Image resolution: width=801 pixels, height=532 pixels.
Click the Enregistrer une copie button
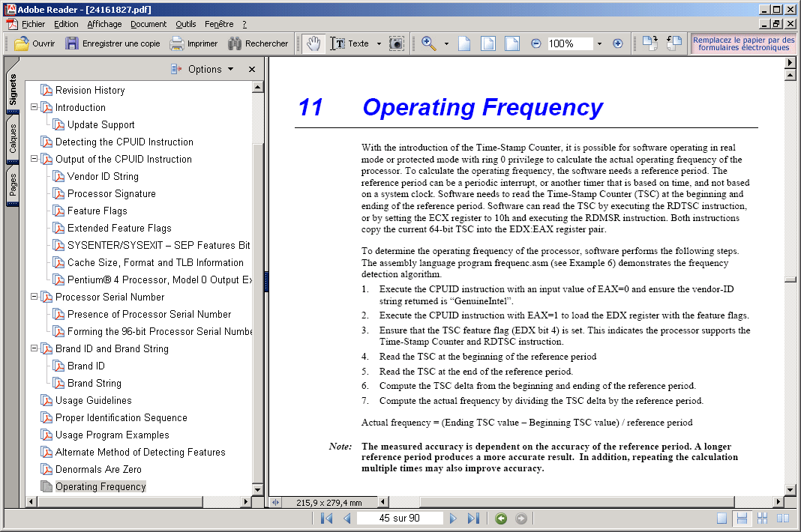point(113,43)
